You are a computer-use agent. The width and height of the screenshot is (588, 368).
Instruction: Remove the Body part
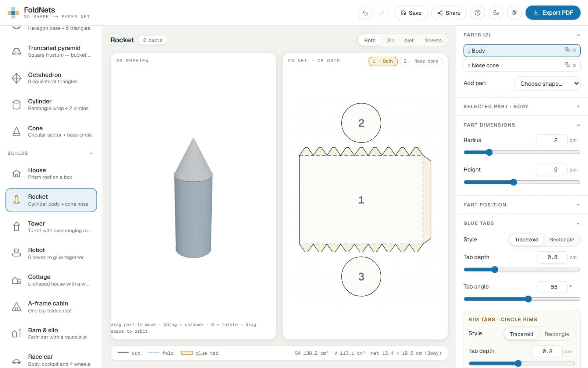(x=574, y=50)
